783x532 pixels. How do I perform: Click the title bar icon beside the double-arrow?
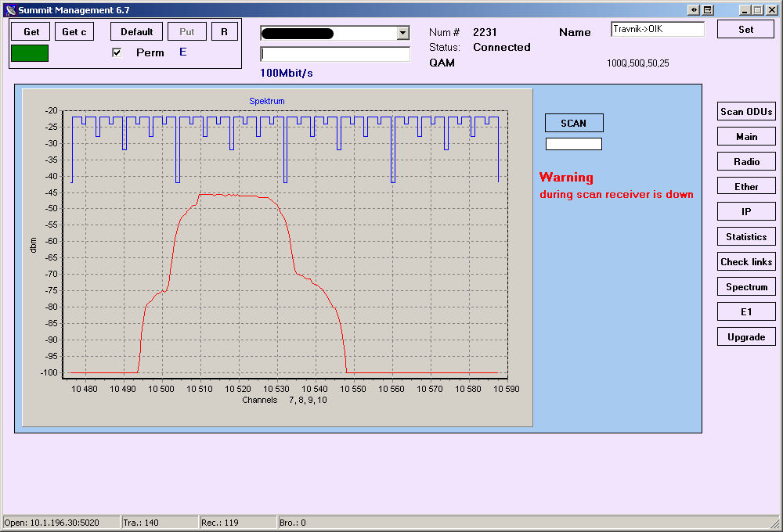[708, 10]
